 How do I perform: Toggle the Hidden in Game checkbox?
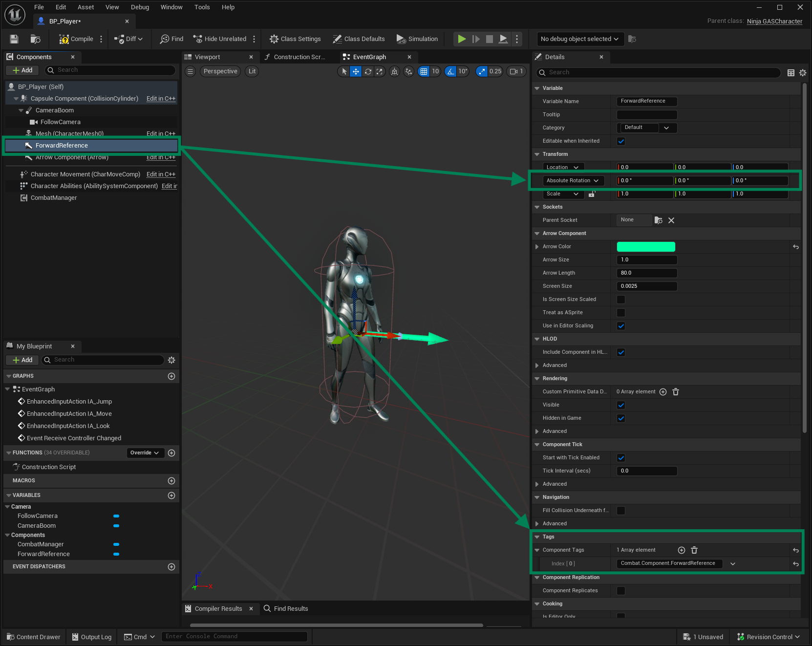tap(621, 418)
